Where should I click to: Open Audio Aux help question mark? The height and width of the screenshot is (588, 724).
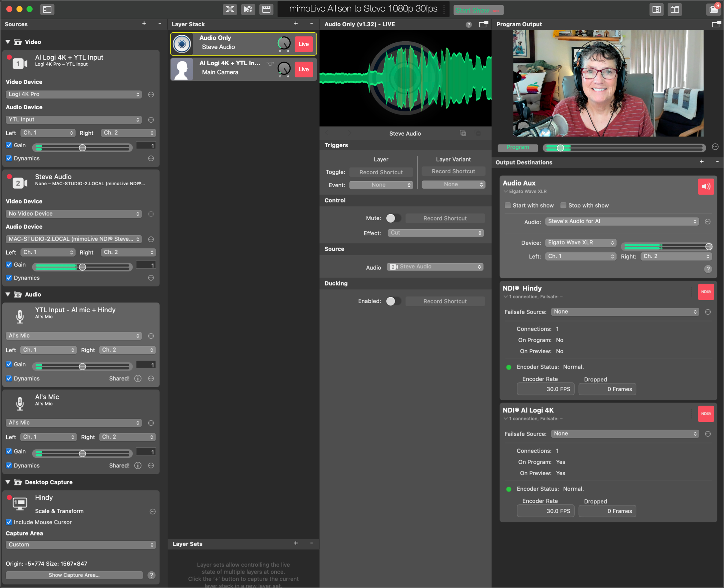pyautogui.click(x=708, y=269)
